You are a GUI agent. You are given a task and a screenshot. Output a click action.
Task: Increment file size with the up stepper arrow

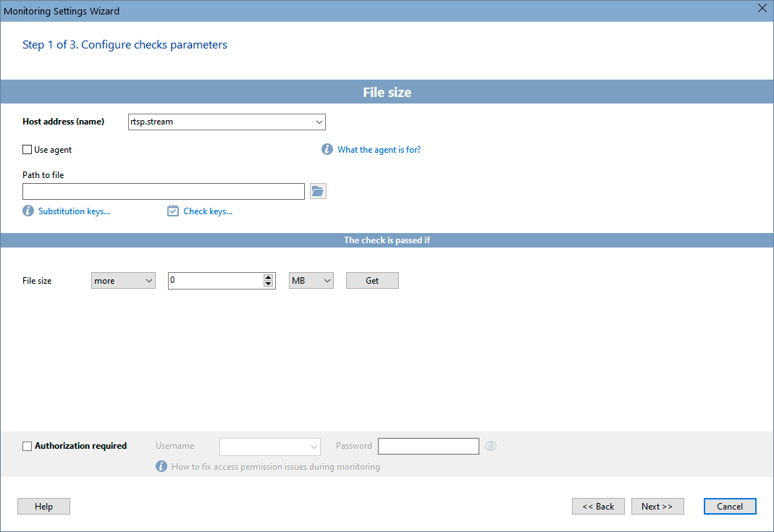coord(269,276)
